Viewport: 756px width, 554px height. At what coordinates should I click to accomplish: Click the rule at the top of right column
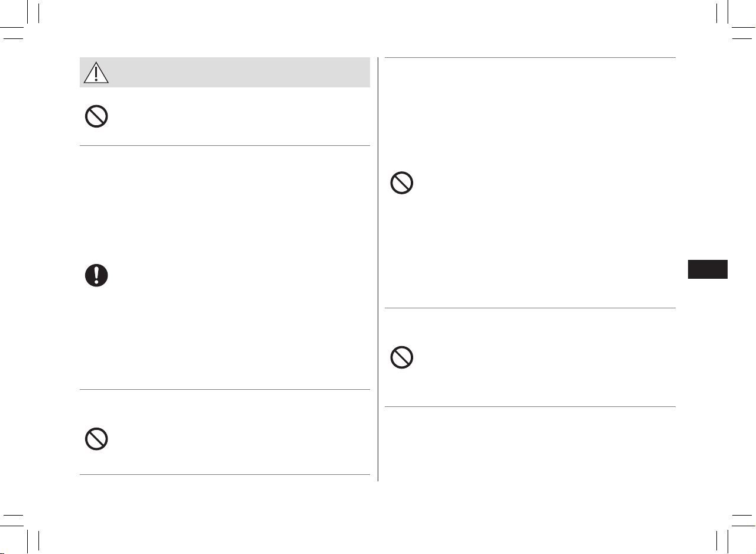tap(530, 57)
